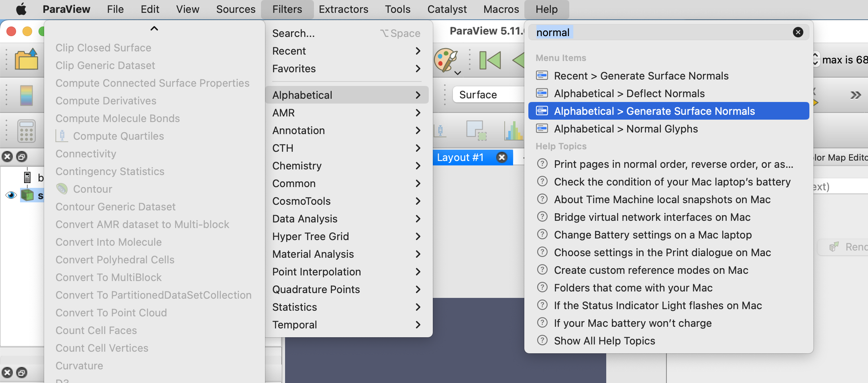Select Alphabetical > Deflect Normals result
This screenshot has width=868, height=383.
668,94
